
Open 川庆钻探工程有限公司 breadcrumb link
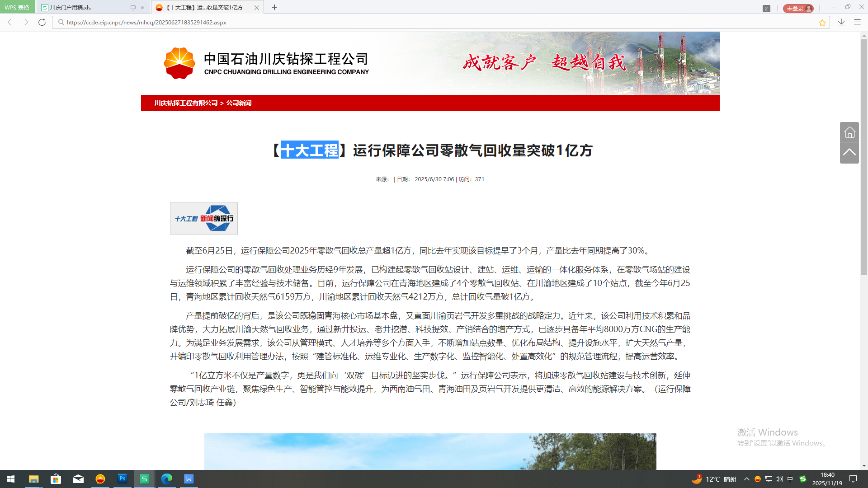click(186, 103)
